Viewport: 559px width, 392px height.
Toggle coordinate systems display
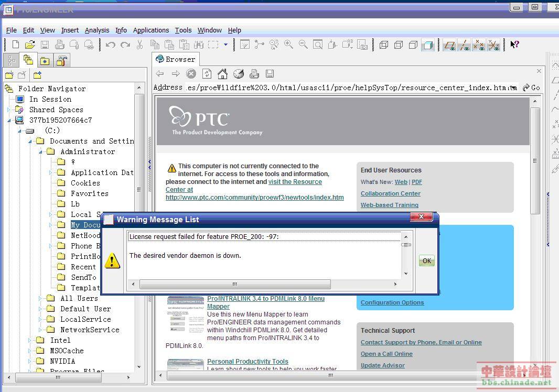point(493,45)
